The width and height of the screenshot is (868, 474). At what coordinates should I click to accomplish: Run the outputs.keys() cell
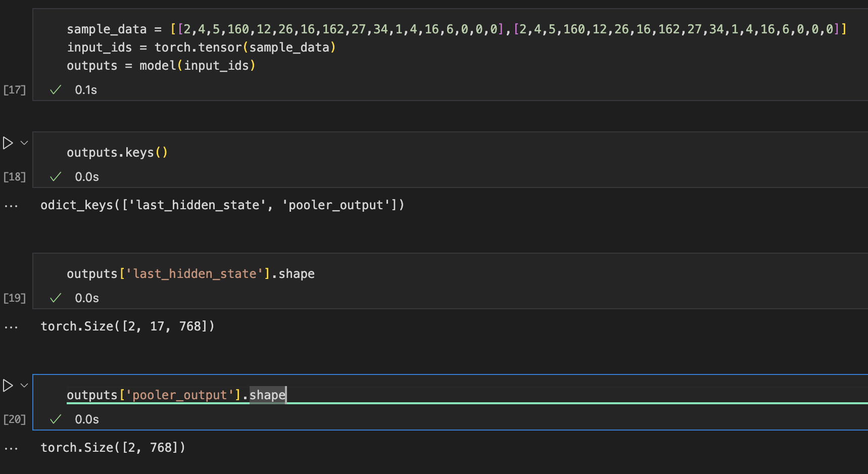click(8, 143)
